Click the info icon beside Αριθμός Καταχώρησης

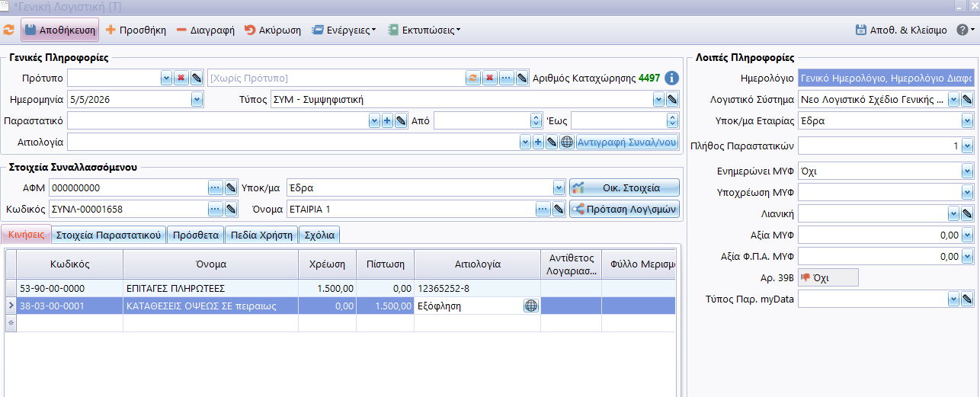coord(671,78)
